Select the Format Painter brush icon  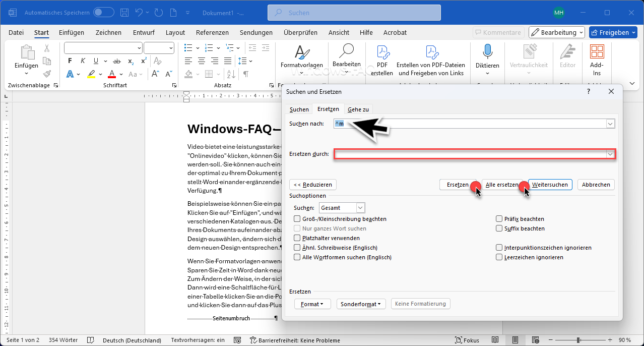pyautogui.click(x=47, y=74)
